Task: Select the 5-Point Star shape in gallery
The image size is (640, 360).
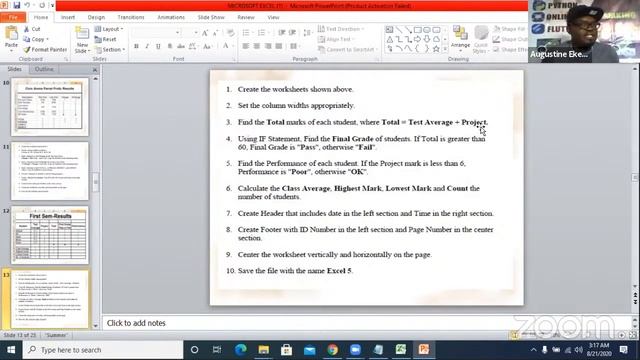Action: click(x=436, y=49)
